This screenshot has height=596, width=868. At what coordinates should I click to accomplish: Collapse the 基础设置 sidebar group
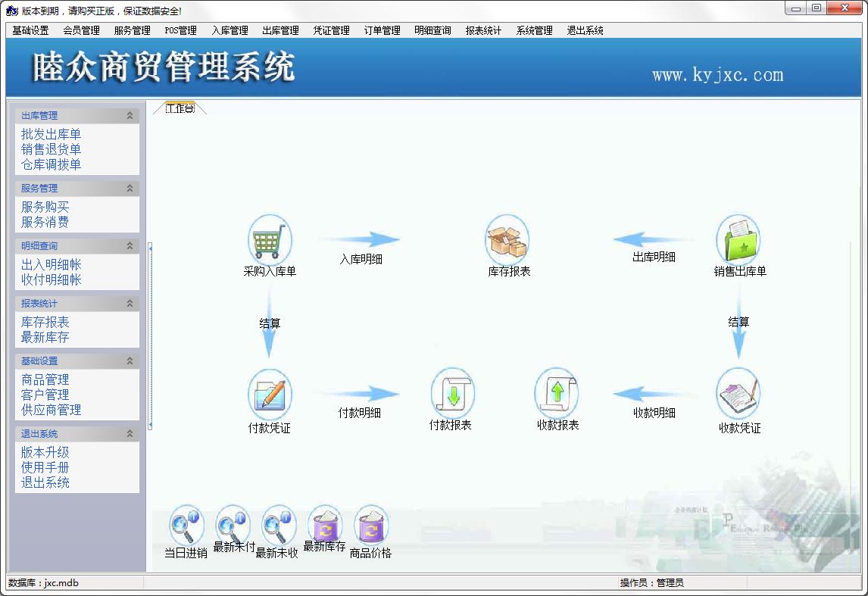point(130,360)
